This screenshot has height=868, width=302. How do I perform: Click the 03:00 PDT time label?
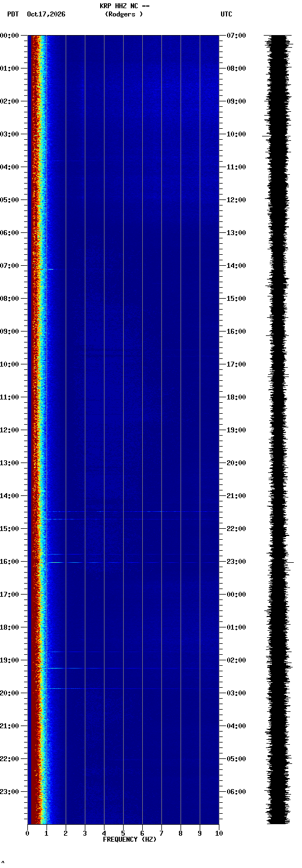9,134
